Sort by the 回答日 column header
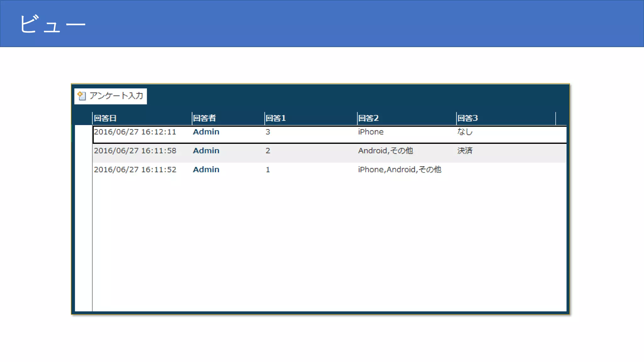Viewport: 644px width, 362px height. pyautogui.click(x=105, y=118)
